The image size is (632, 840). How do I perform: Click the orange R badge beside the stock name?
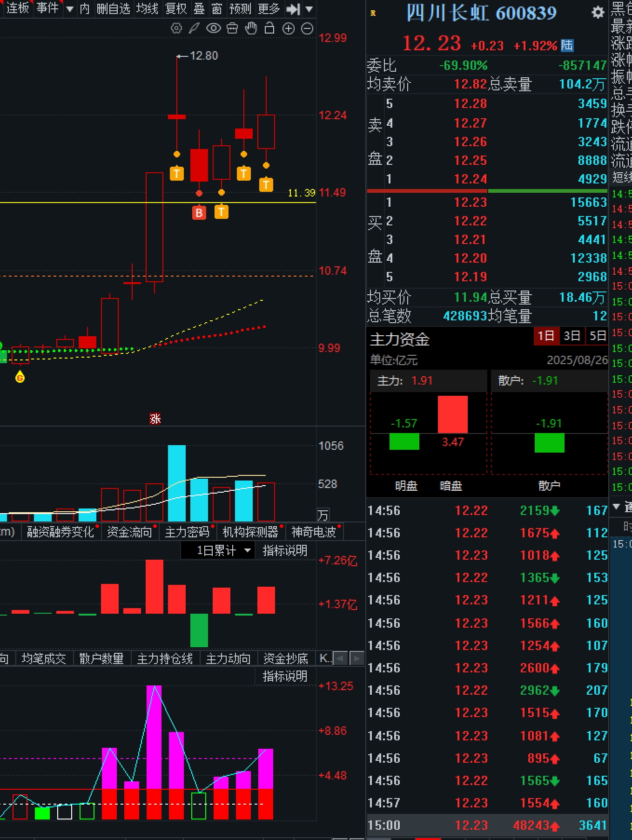[x=373, y=14]
